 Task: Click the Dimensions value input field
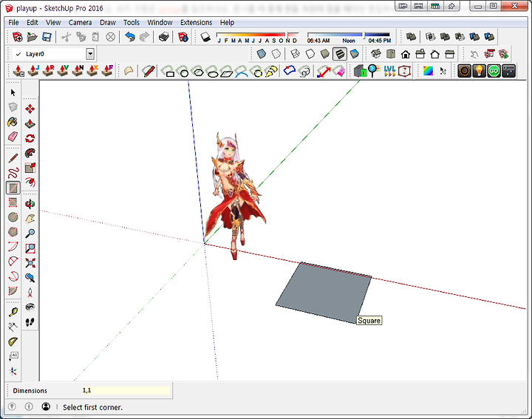pos(126,390)
